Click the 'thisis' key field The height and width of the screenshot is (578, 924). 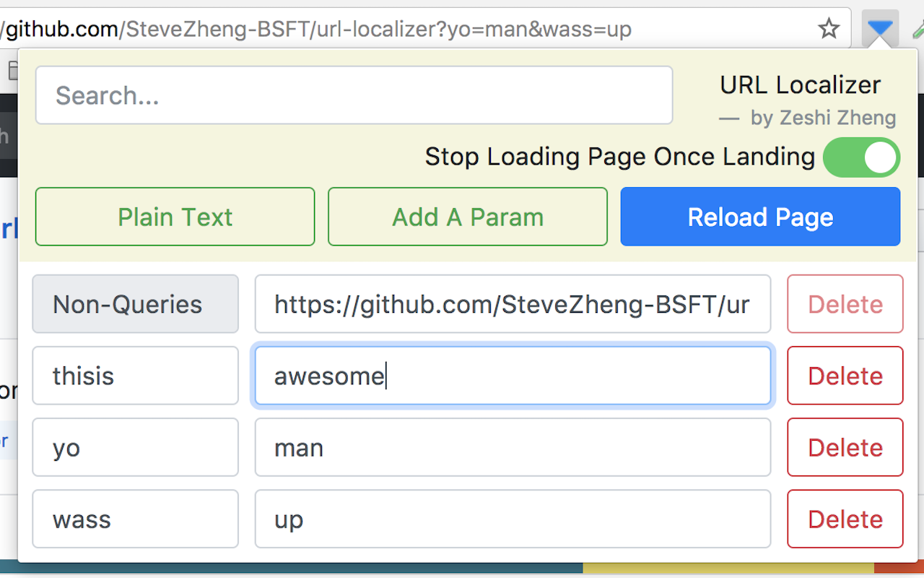[135, 376]
